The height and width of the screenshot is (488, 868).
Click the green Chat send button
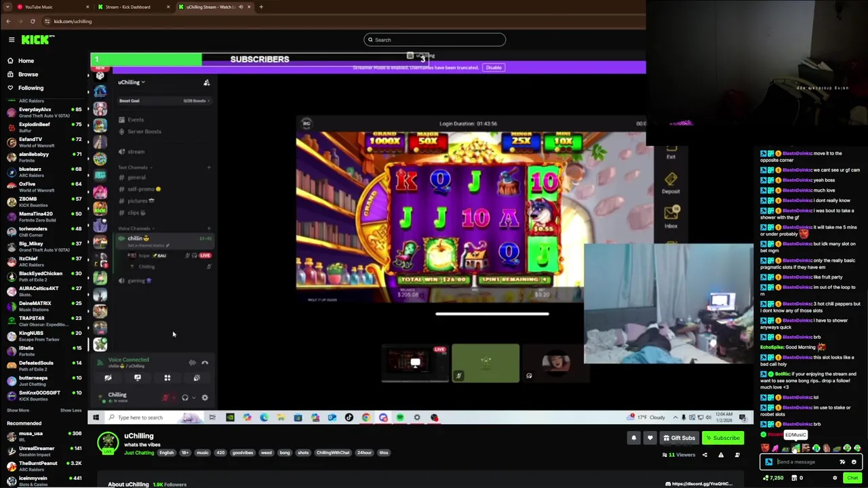pos(852,478)
